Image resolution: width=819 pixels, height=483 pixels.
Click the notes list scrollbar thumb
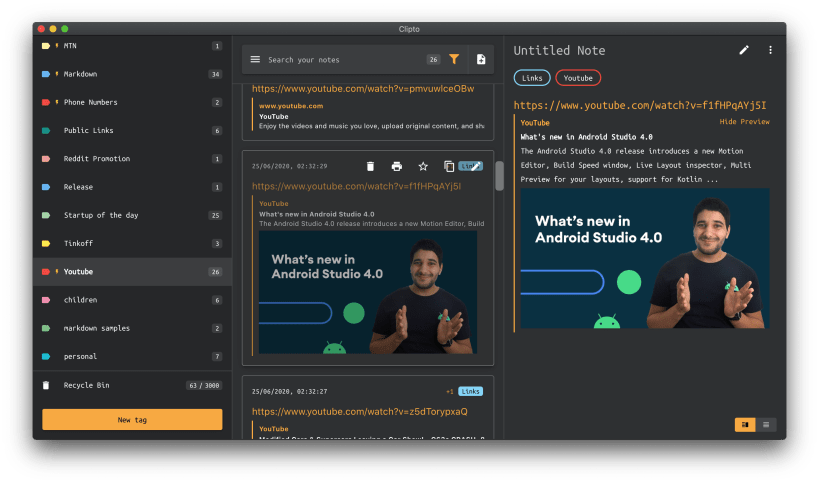(x=499, y=176)
